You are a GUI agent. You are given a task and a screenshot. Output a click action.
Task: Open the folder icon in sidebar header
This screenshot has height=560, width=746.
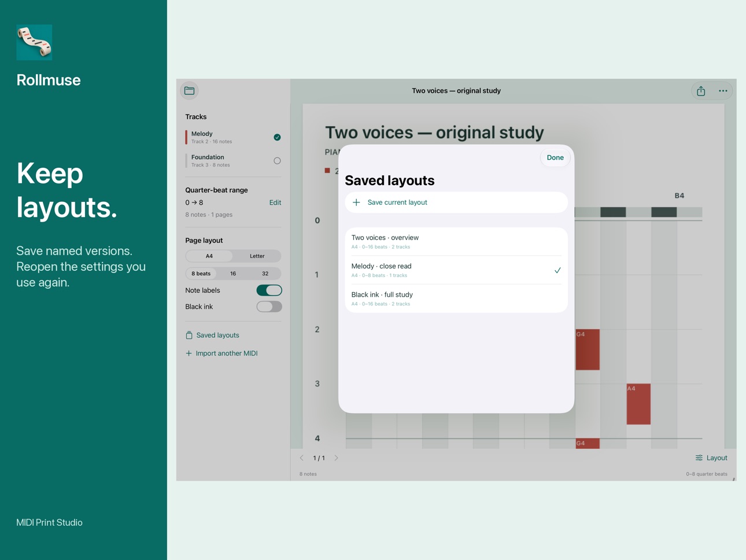coord(190,91)
